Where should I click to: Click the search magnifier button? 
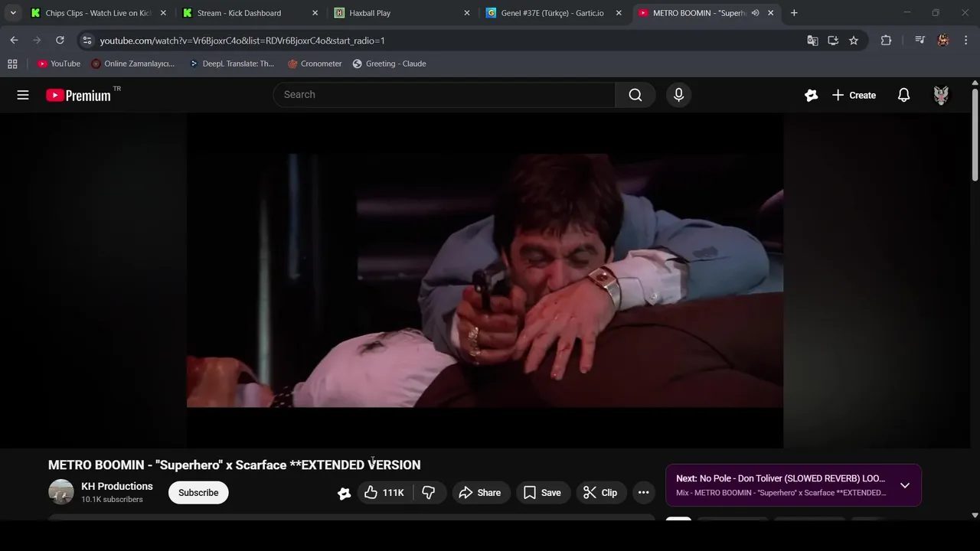coord(635,95)
